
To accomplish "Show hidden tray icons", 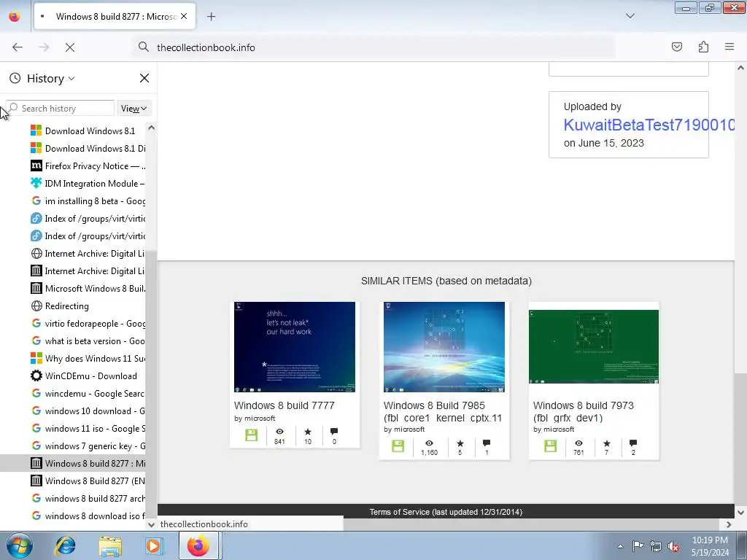I will point(620,546).
